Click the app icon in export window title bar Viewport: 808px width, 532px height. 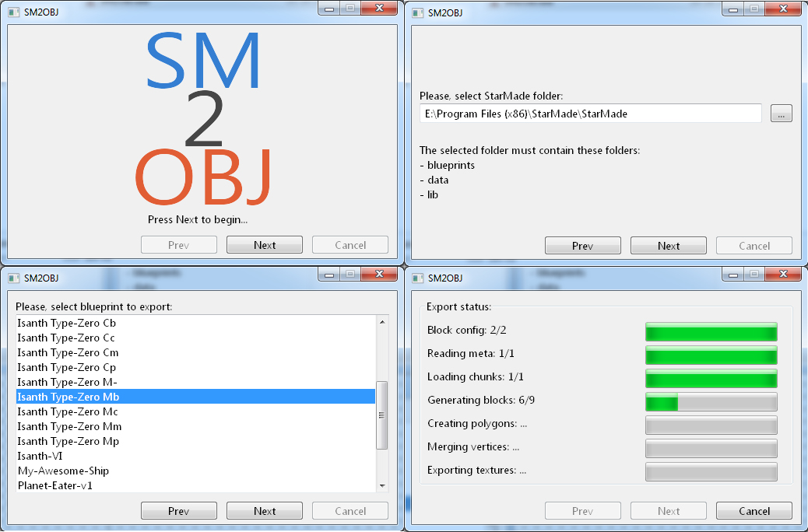coord(418,278)
